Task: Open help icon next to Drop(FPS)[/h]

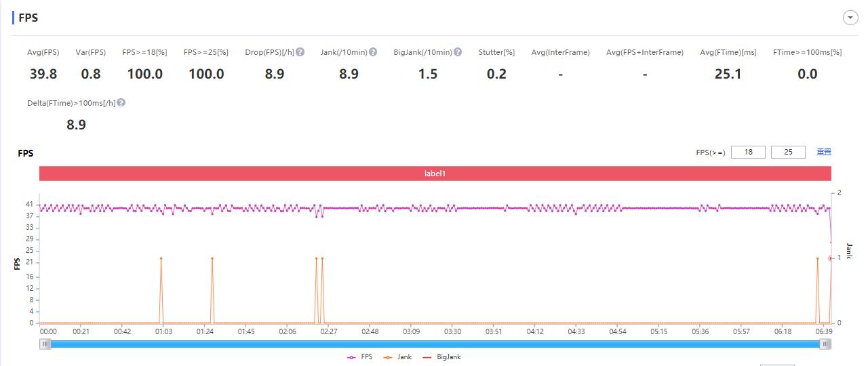Action: pos(300,52)
